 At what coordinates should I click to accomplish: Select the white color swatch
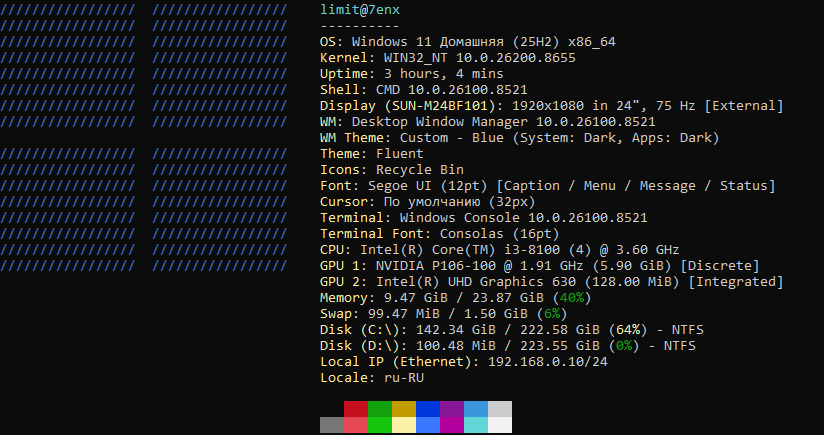click(x=500, y=425)
